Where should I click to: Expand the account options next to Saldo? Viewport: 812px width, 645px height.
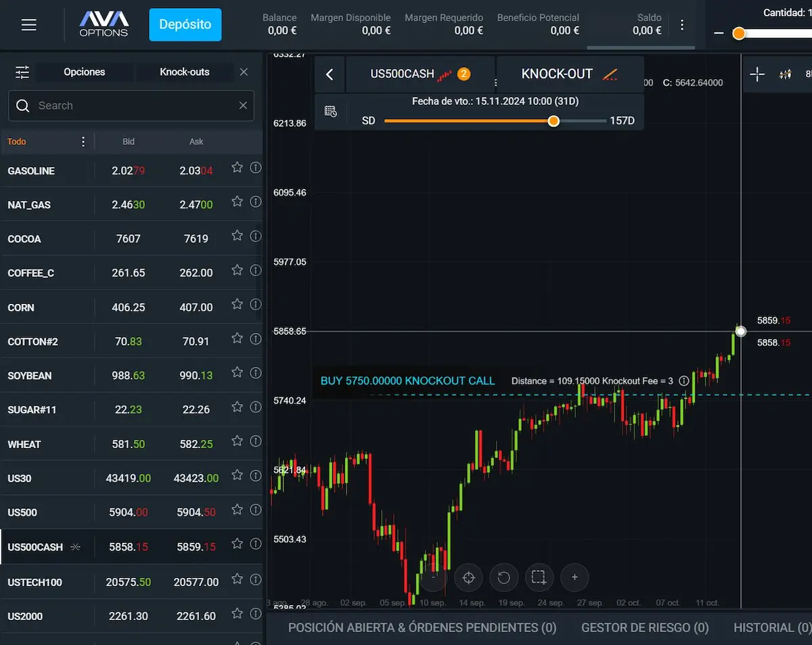(x=682, y=25)
